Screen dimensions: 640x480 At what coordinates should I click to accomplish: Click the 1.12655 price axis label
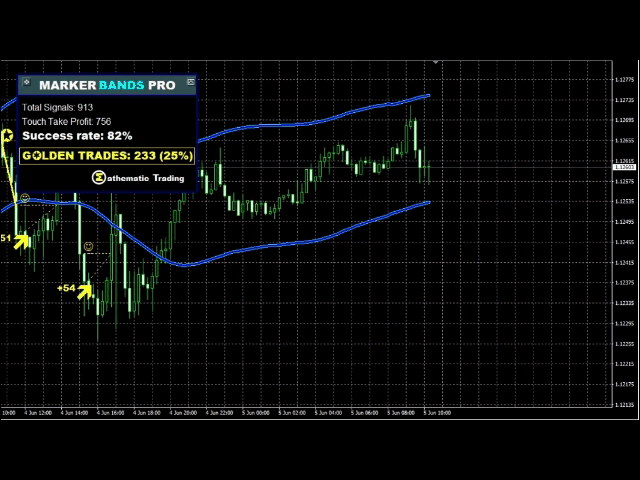[624, 141]
